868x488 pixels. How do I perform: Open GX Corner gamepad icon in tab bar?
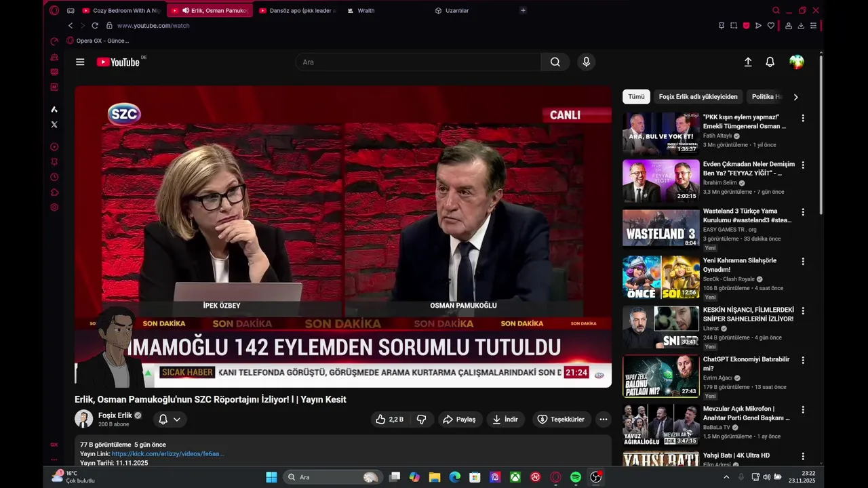[x=71, y=10]
